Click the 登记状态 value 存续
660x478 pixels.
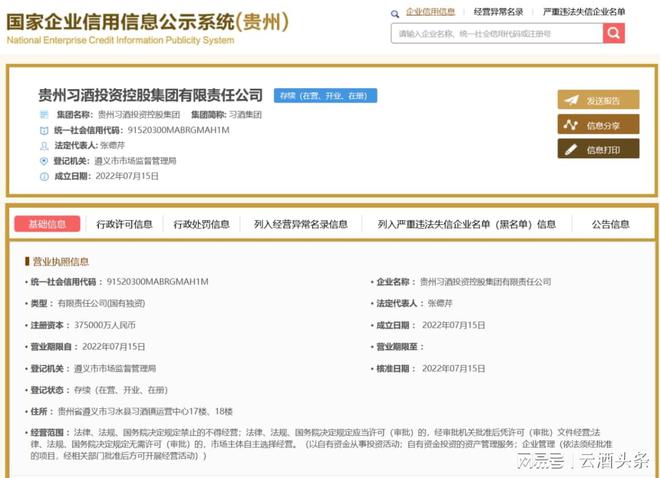pyautogui.click(x=82, y=390)
